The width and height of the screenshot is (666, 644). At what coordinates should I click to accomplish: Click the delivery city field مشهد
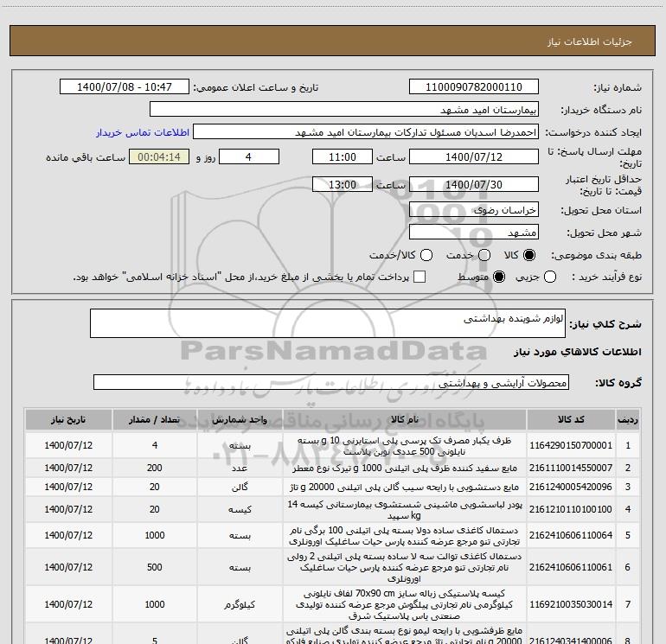[474, 233]
